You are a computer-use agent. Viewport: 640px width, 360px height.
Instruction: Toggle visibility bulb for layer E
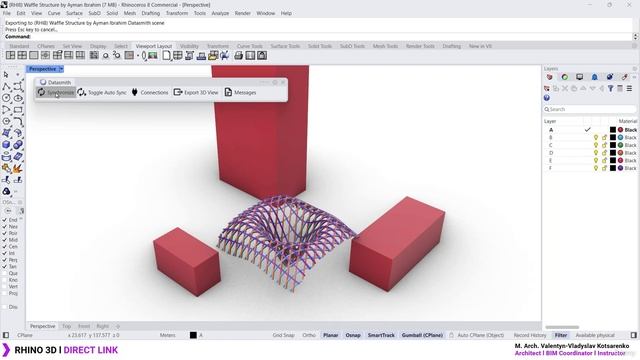[x=596, y=160]
